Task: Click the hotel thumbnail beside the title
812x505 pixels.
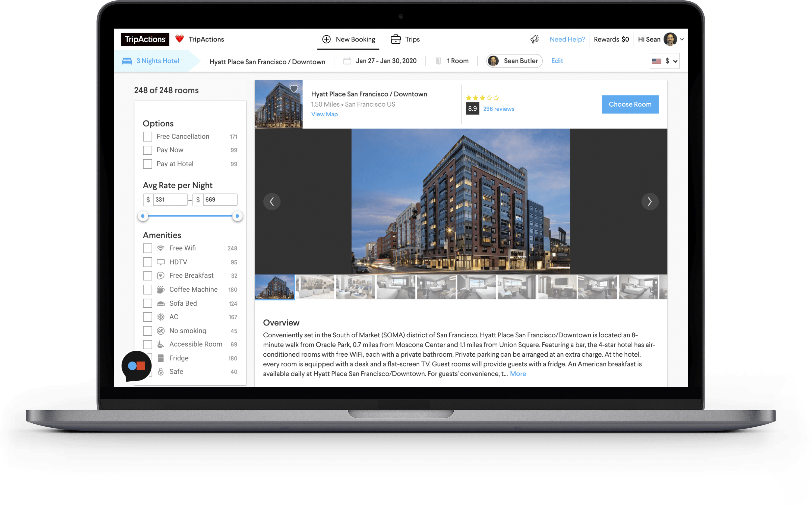Action: (279, 104)
